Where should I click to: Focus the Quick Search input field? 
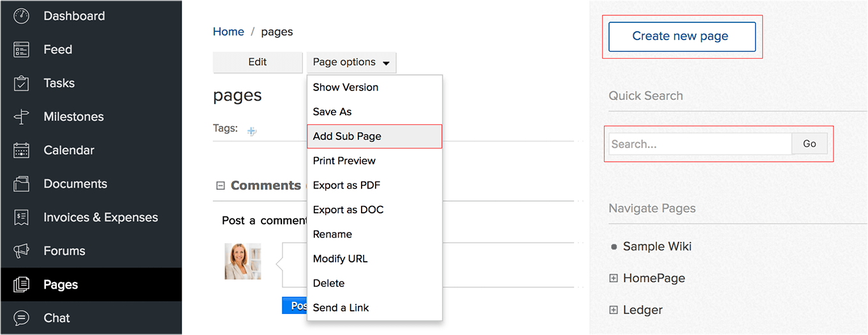(x=700, y=144)
